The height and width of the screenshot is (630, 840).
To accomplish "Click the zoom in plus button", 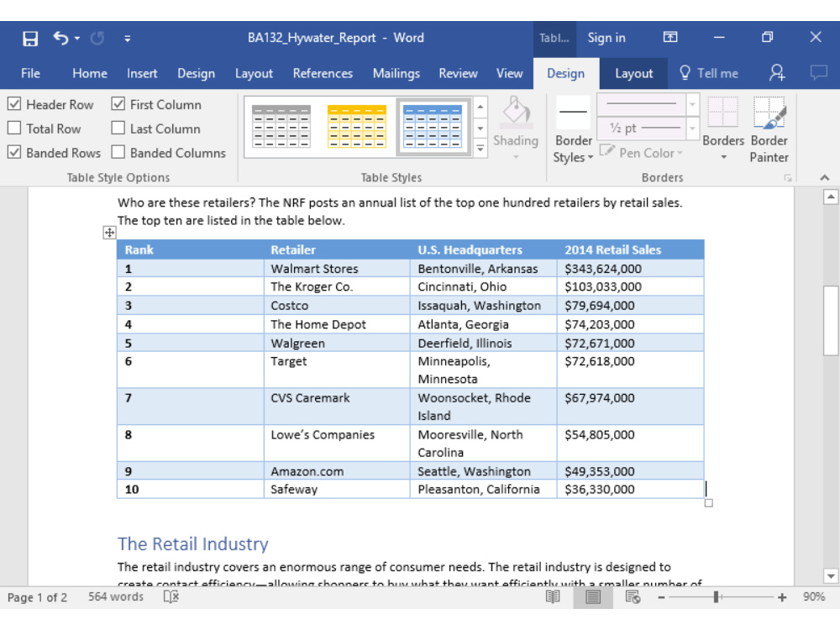I will click(x=782, y=597).
